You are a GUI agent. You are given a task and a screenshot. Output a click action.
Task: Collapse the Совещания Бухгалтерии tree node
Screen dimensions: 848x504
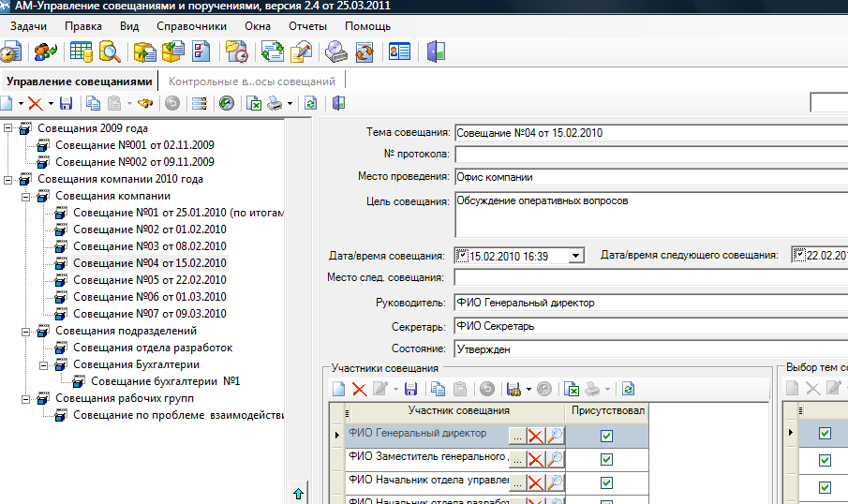pos(44,364)
